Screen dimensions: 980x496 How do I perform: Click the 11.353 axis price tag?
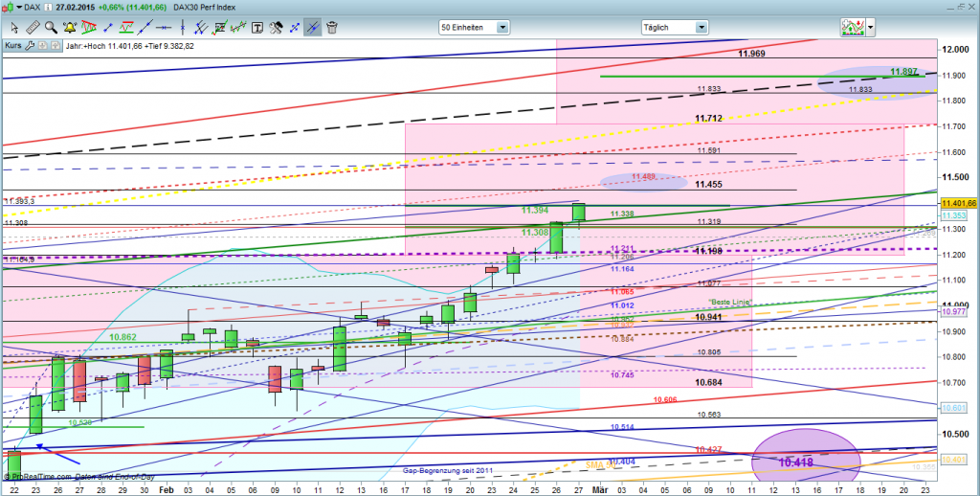[952, 215]
